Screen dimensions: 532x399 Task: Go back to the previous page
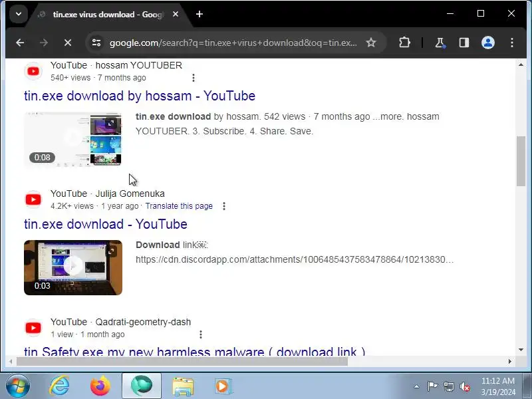[x=20, y=43]
